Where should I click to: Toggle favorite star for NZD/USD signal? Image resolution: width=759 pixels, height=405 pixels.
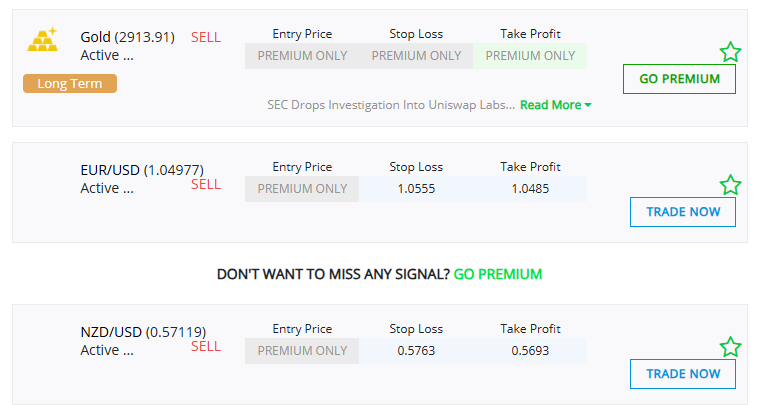[x=730, y=347]
